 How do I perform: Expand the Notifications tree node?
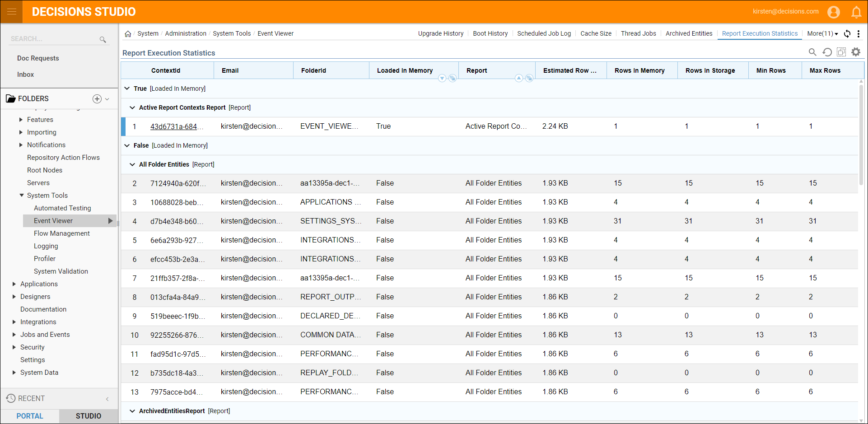[x=21, y=145]
